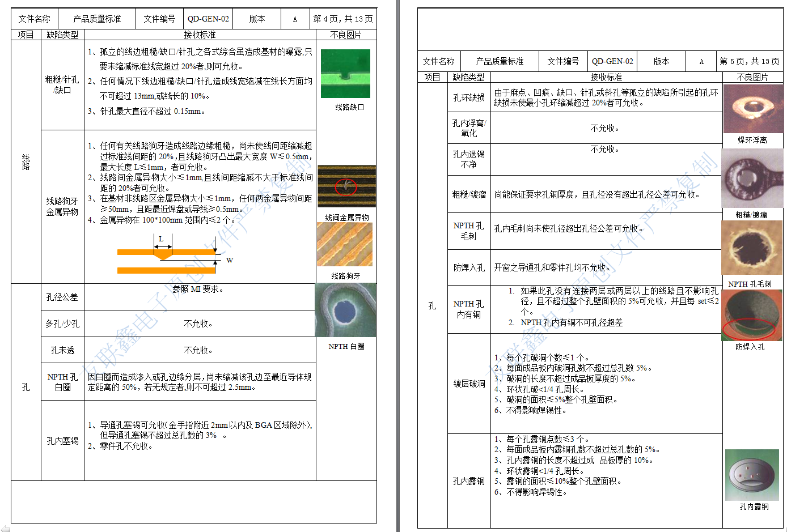787x532 pixels.
Task: Click the '线路' item cell on page 4
Action: tap(26, 161)
